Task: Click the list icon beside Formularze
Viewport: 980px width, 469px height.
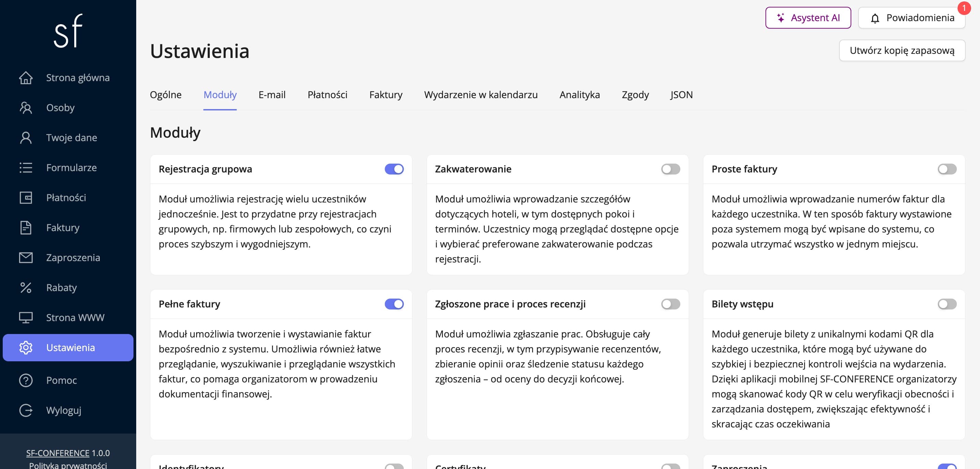Action: pyautogui.click(x=26, y=168)
